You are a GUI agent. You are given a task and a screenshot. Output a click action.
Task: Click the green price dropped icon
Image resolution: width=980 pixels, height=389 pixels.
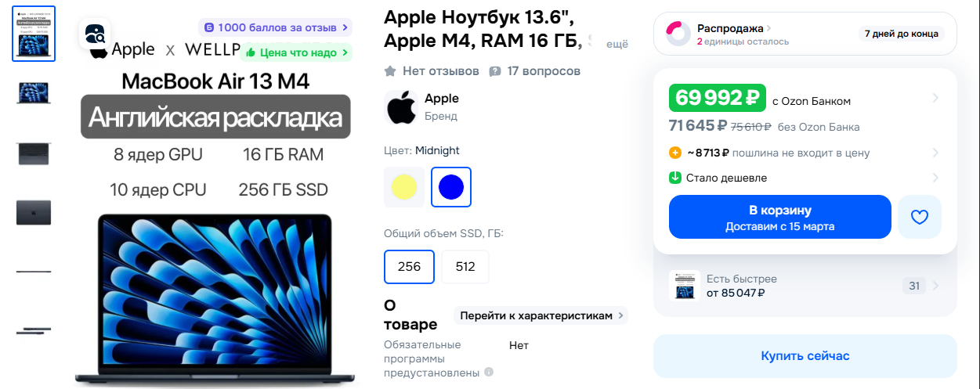click(x=675, y=178)
